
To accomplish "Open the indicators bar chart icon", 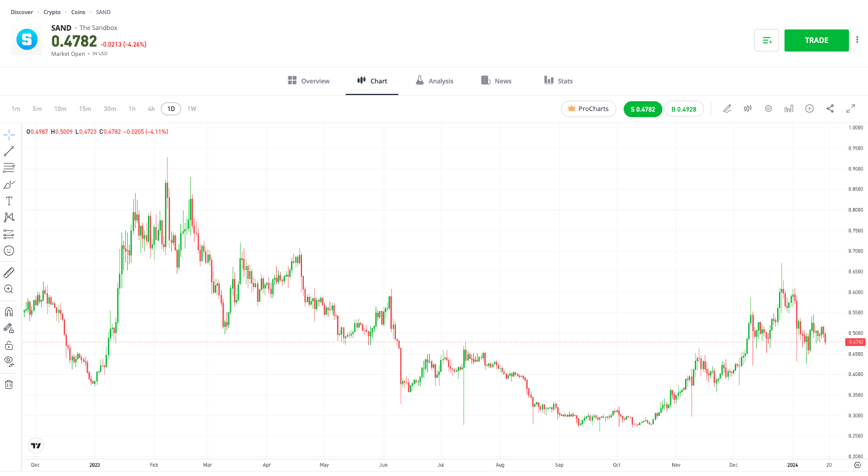I will 789,109.
